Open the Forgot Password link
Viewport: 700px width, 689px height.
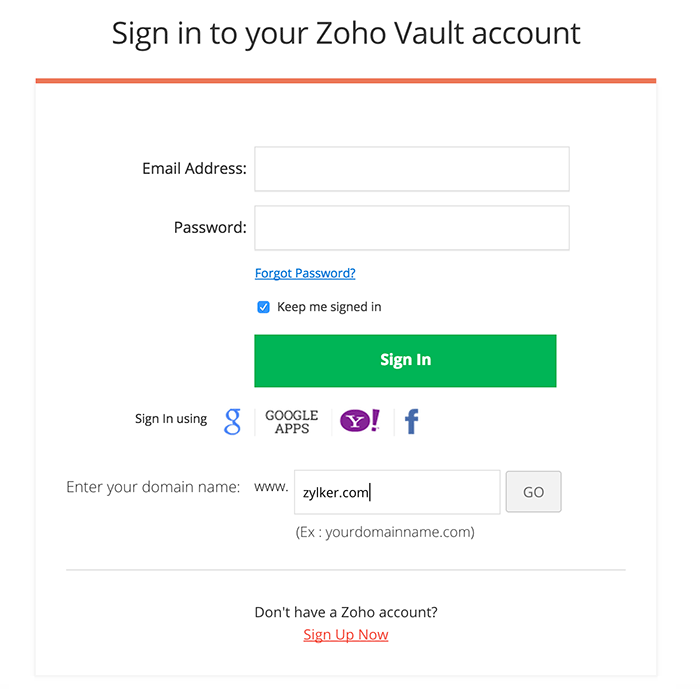click(x=305, y=273)
